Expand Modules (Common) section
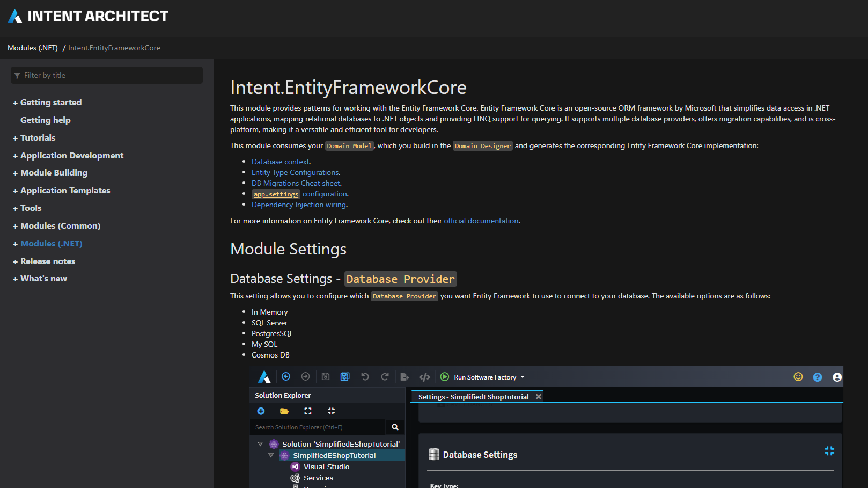 click(16, 227)
